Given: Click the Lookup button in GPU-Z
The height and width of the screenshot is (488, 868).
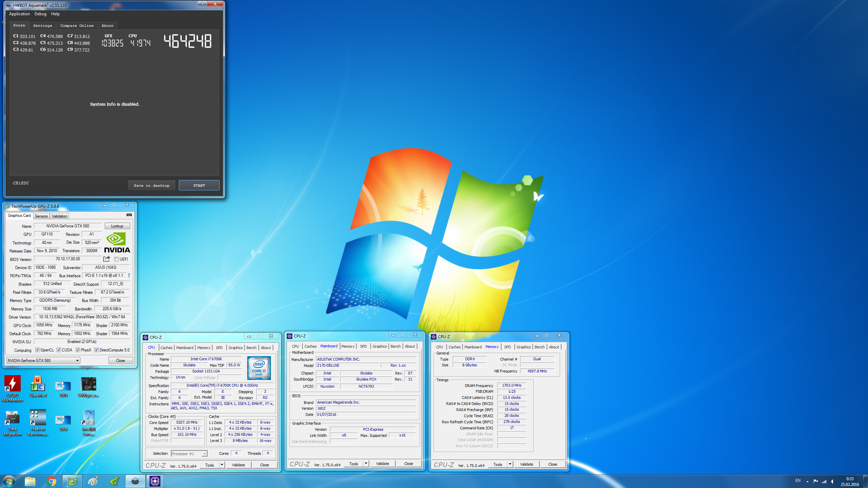Looking at the screenshot, I should point(117,226).
